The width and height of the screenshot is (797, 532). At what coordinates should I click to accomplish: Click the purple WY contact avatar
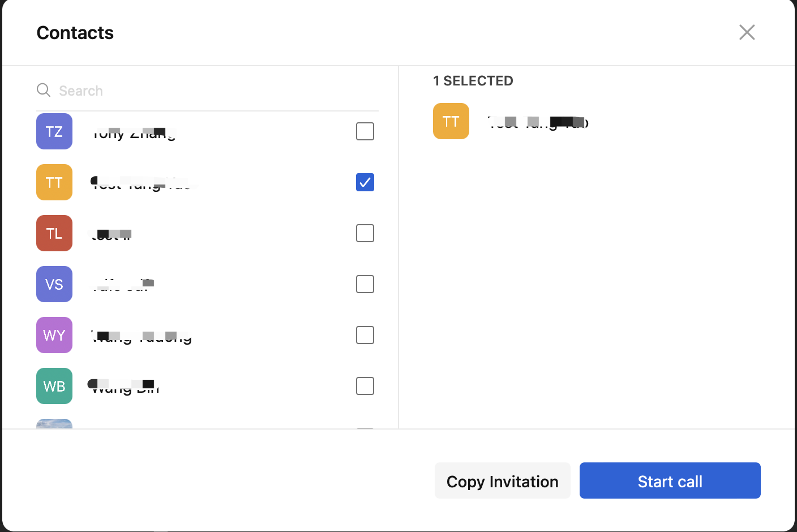(x=54, y=335)
